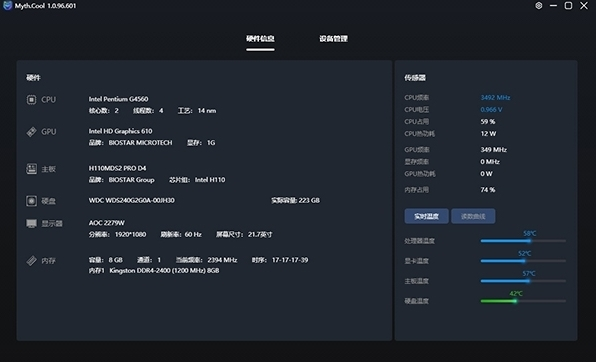Click the Kingston DDR4-2400 memory entry
Screen dimensions: 596x362
(x=154, y=270)
